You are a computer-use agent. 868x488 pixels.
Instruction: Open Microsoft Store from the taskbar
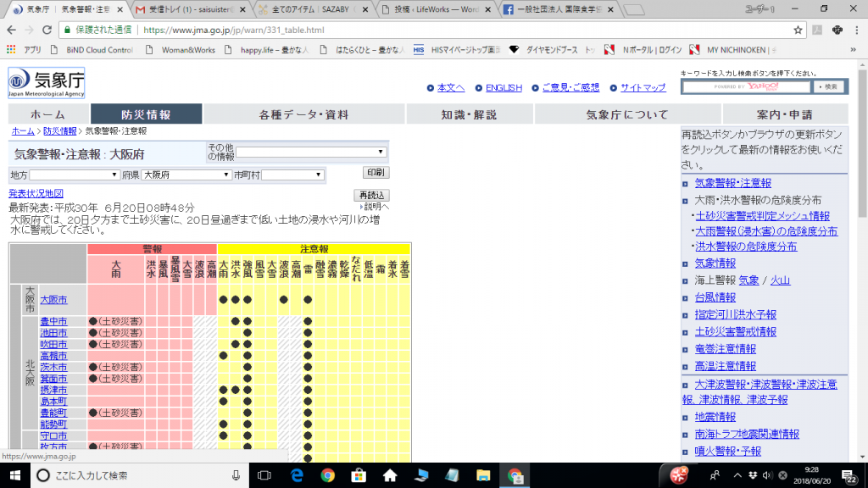coord(358,475)
